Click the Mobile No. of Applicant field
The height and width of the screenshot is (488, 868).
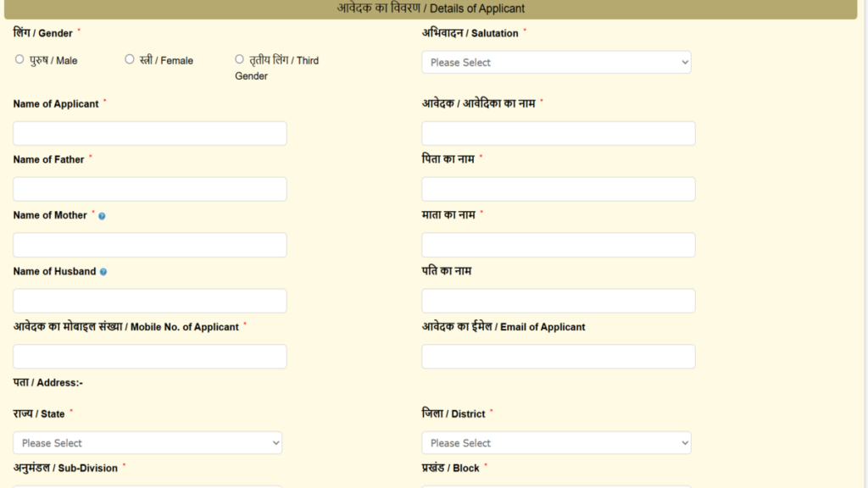click(x=150, y=357)
